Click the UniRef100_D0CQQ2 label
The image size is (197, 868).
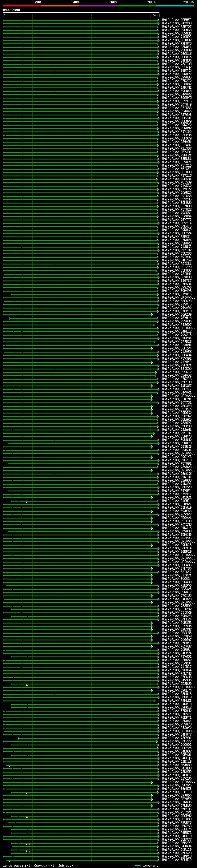[177, 745]
